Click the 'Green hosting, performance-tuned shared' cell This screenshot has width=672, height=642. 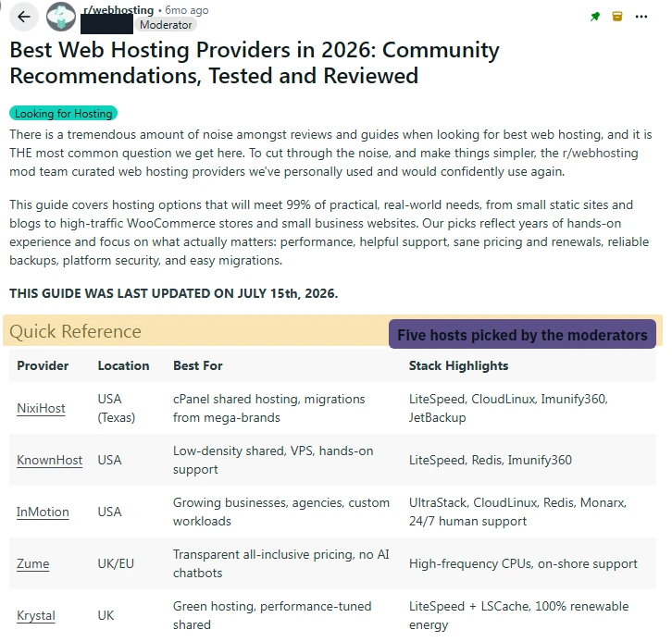click(x=272, y=615)
